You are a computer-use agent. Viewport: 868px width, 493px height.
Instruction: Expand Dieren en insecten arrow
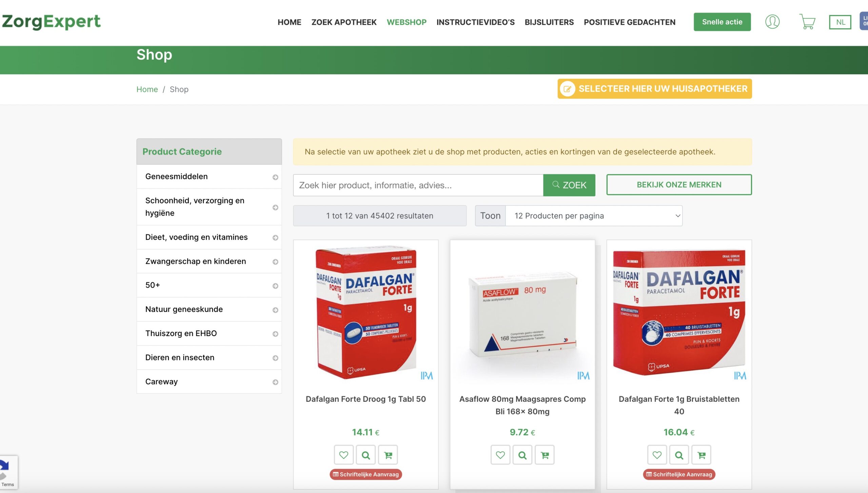275,358
